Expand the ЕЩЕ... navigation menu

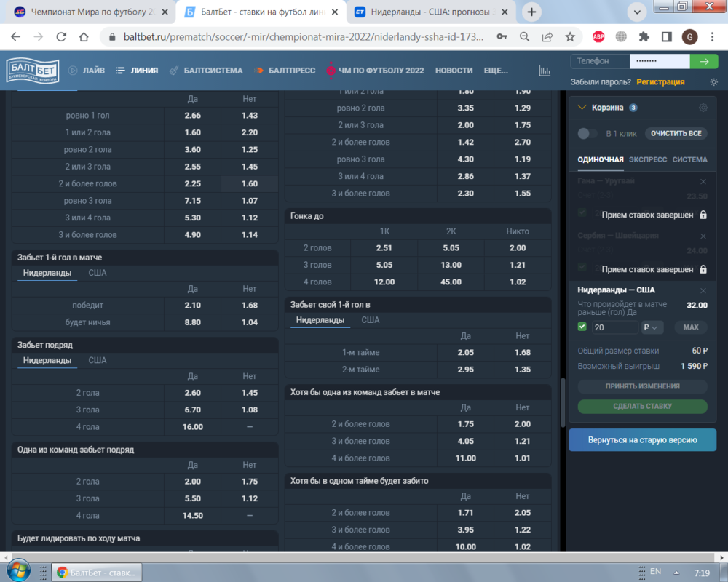click(496, 71)
